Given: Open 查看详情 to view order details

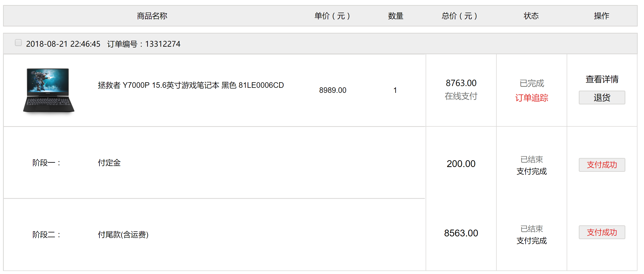Looking at the screenshot, I should pyautogui.click(x=602, y=79).
